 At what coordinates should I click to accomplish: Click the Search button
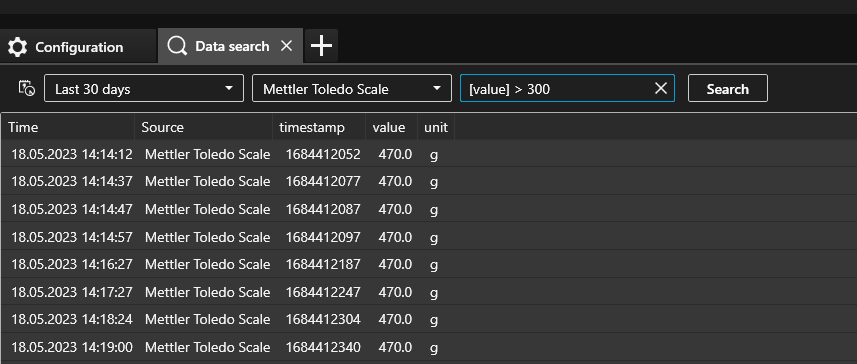coord(727,89)
